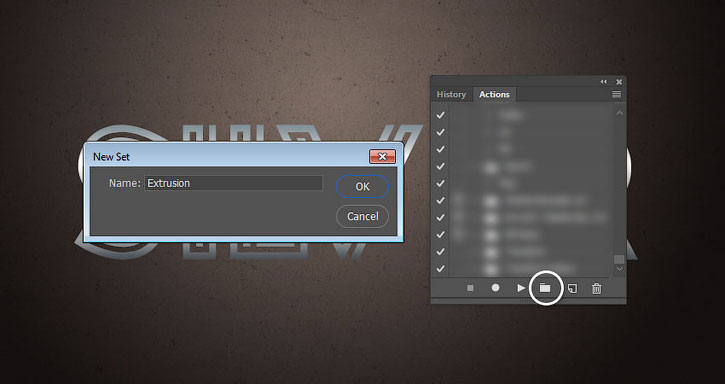Click the Name field containing Extrusion

point(233,183)
